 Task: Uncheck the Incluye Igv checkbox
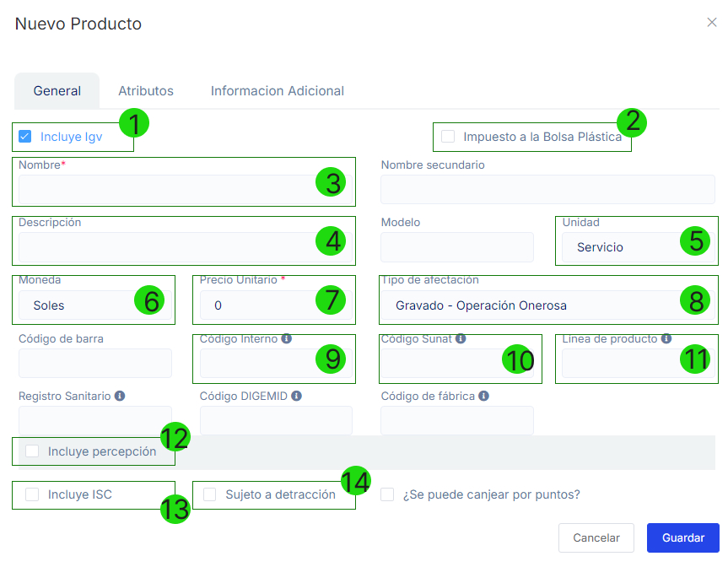pyautogui.click(x=25, y=136)
